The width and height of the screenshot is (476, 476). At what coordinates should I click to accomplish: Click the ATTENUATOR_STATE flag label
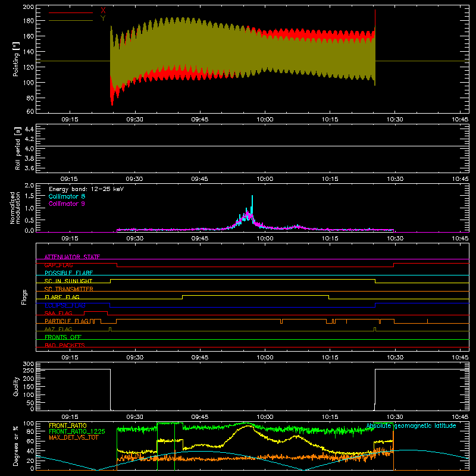click(x=72, y=257)
